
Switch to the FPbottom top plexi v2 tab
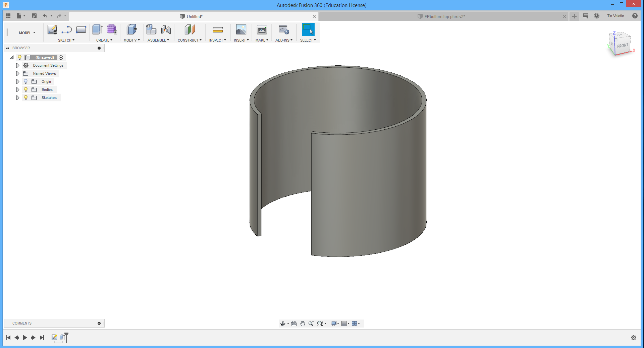(444, 16)
